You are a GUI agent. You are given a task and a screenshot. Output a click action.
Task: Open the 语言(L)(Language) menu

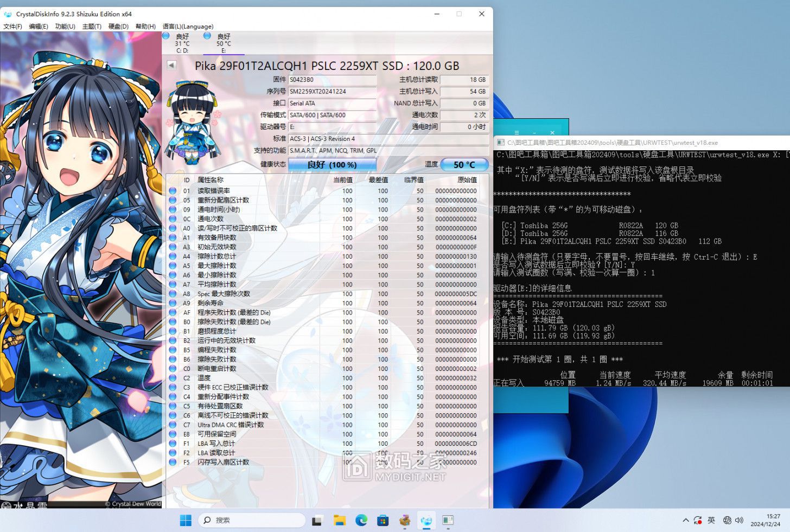[188, 26]
